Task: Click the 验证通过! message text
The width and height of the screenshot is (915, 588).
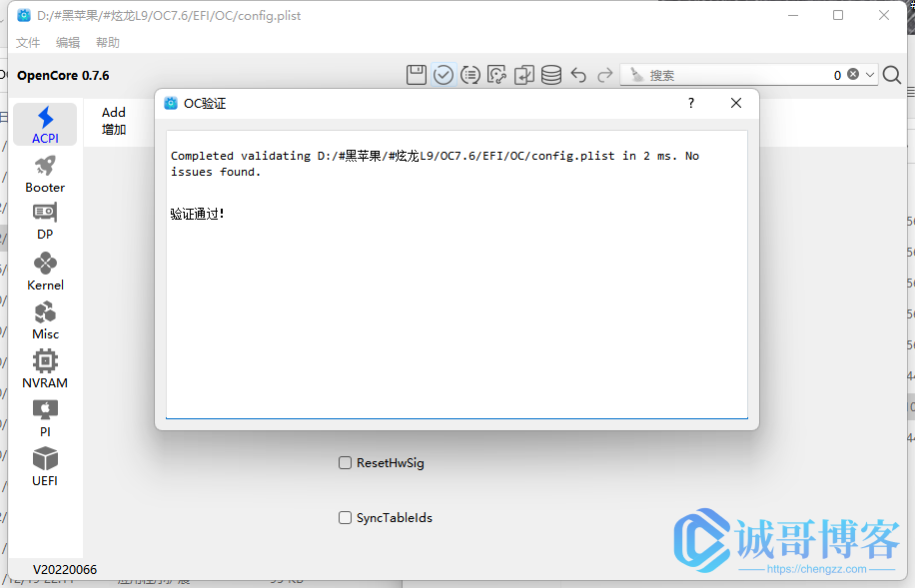Action: (197, 214)
